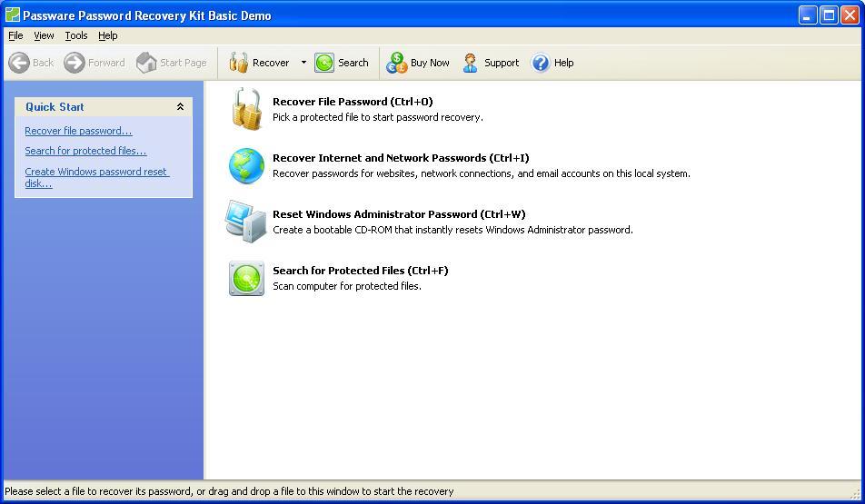Click the large golden padlocks icon
The height and width of the screenshot is (504, 865).
click(x=246, y=109)
